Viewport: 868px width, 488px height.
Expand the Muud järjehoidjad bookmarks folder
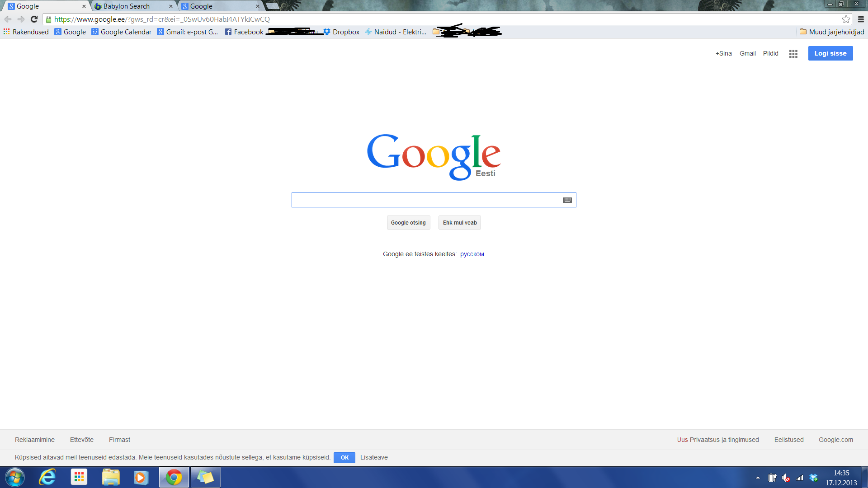point(832,32)
